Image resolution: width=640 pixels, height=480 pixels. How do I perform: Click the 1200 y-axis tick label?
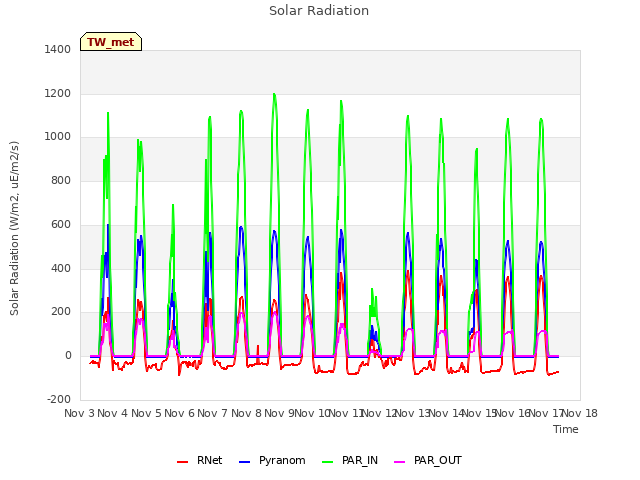58,93
